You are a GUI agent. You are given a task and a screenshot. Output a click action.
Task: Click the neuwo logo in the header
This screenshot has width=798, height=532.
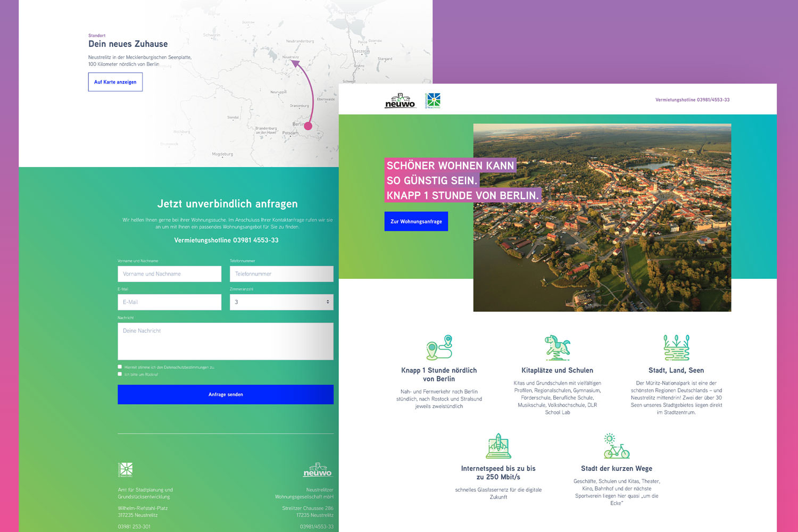[x=400, y=101]
